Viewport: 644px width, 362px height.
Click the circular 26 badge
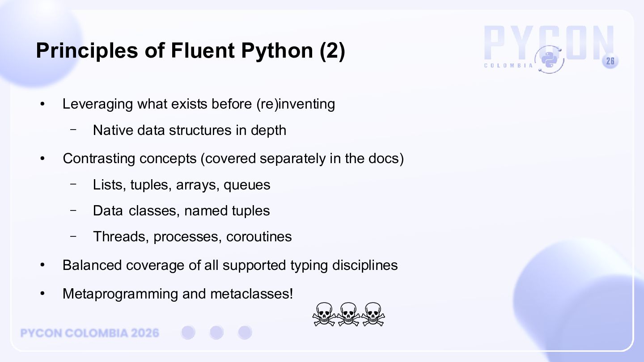(x=610, y=61)
